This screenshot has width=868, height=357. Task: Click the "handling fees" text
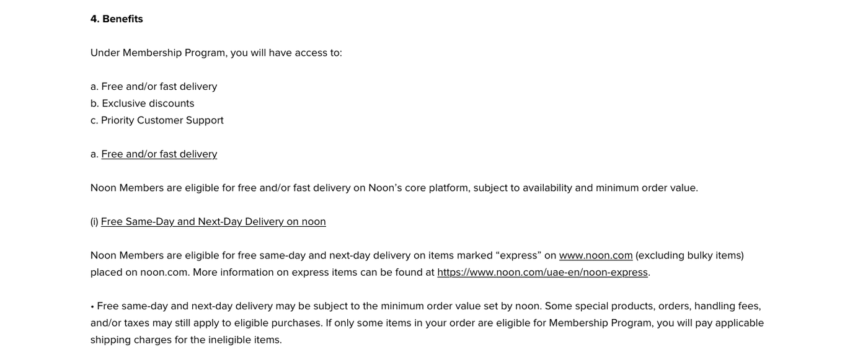click(727, 306)
